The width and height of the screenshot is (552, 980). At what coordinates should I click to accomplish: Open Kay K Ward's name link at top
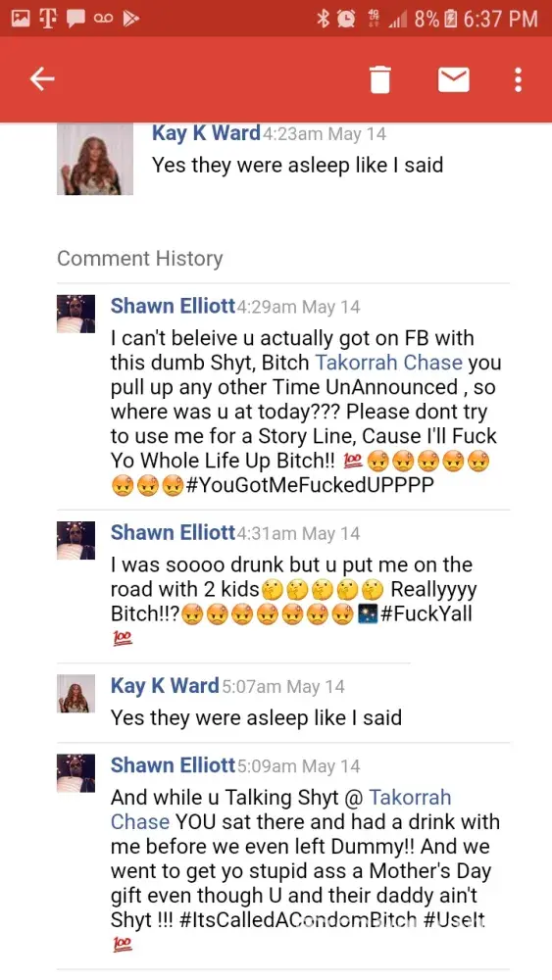206,133
